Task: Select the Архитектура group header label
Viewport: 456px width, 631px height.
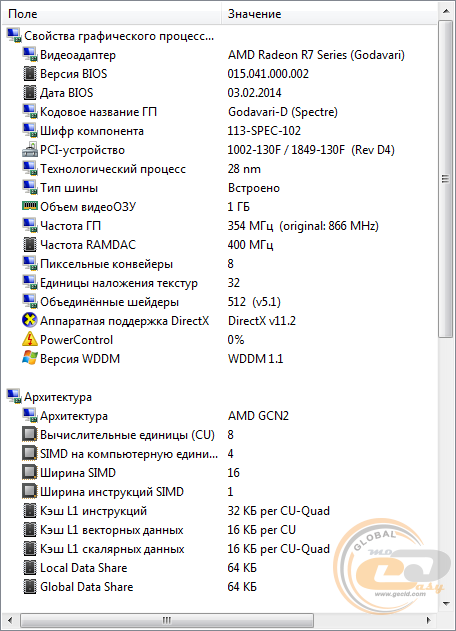Action: coord(58,397)
